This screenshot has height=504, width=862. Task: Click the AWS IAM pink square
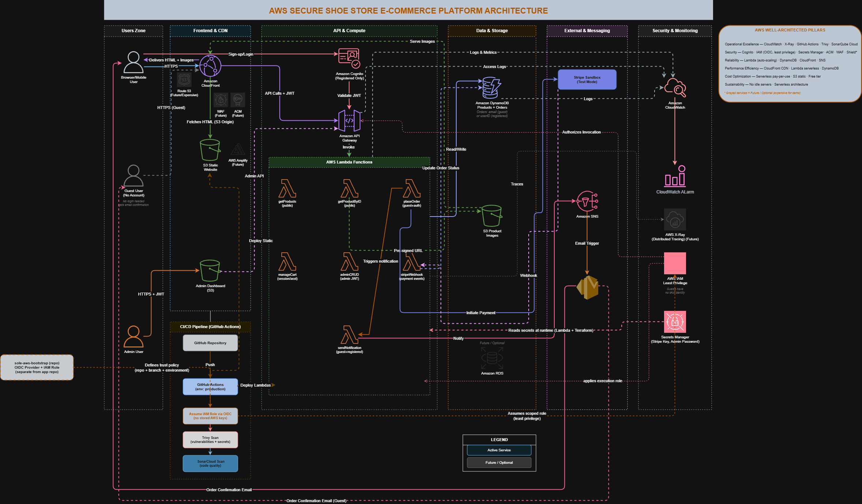tap(675, 263)
